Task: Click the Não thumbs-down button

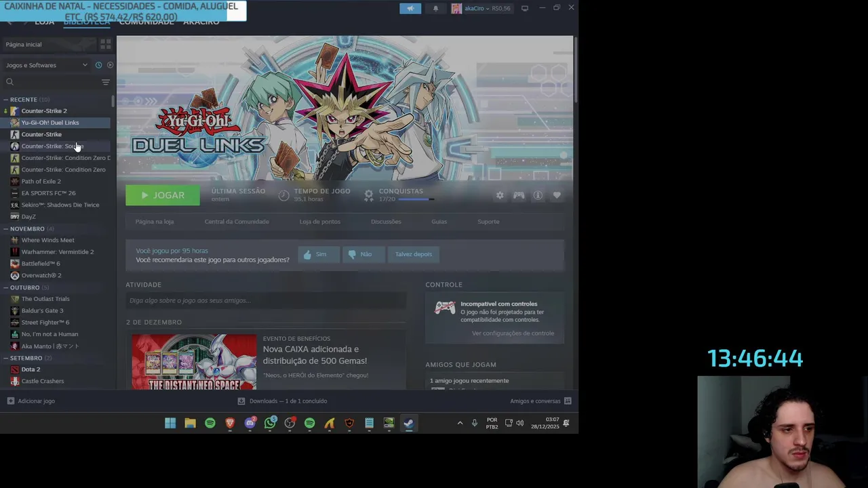Action: coord(363,254)
